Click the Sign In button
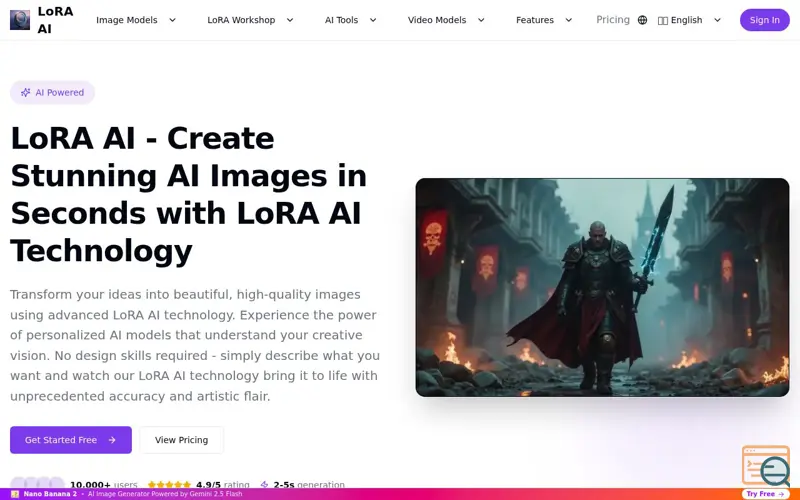This screenshot has width=800, height=500. coord(764,20)
